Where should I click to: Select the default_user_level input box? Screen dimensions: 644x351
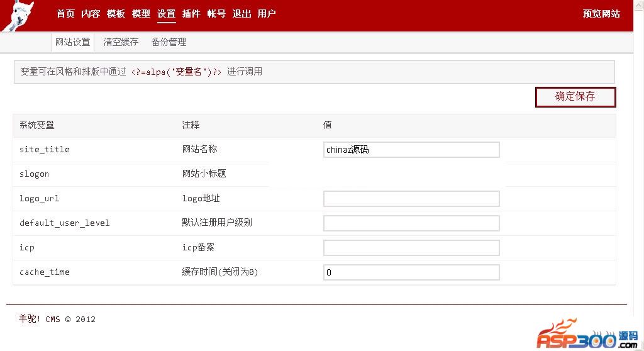[x=411, y=223]
